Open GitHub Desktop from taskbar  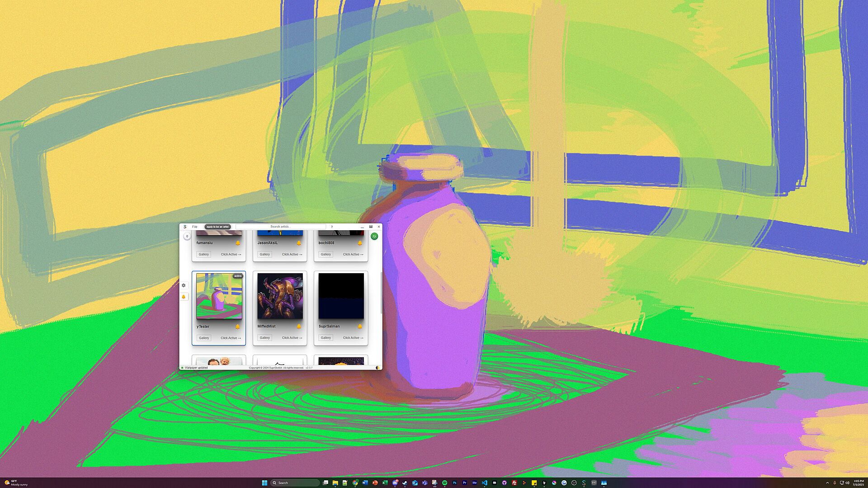click(x=504, y=483)
